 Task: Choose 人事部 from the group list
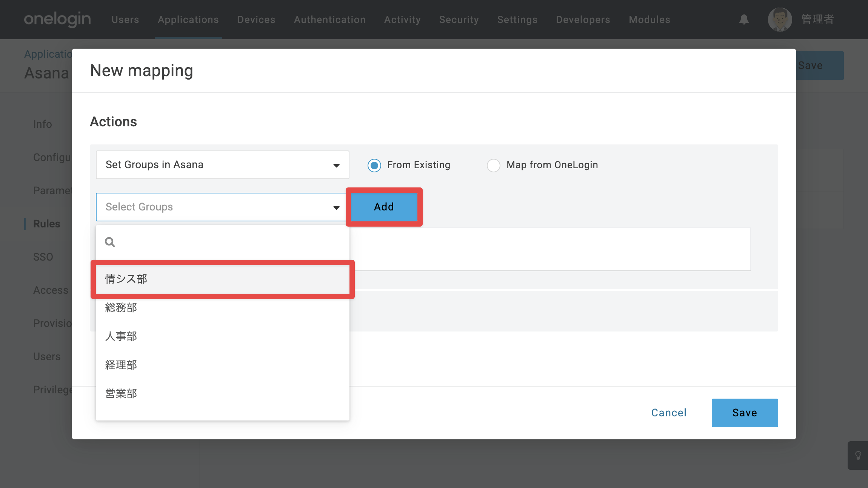tap(223, 336)
